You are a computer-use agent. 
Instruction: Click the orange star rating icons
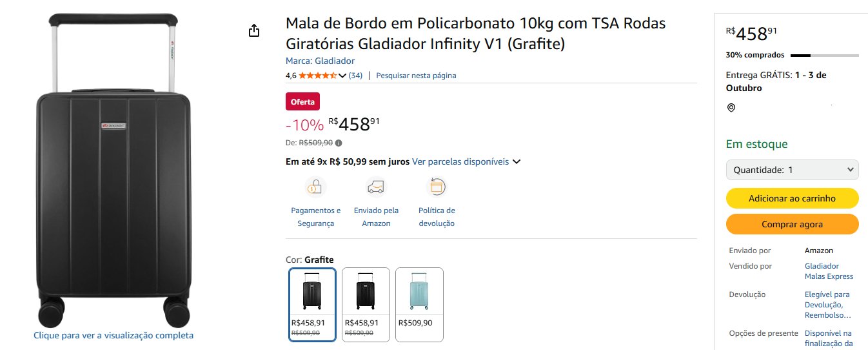click(x=317, y=76)
